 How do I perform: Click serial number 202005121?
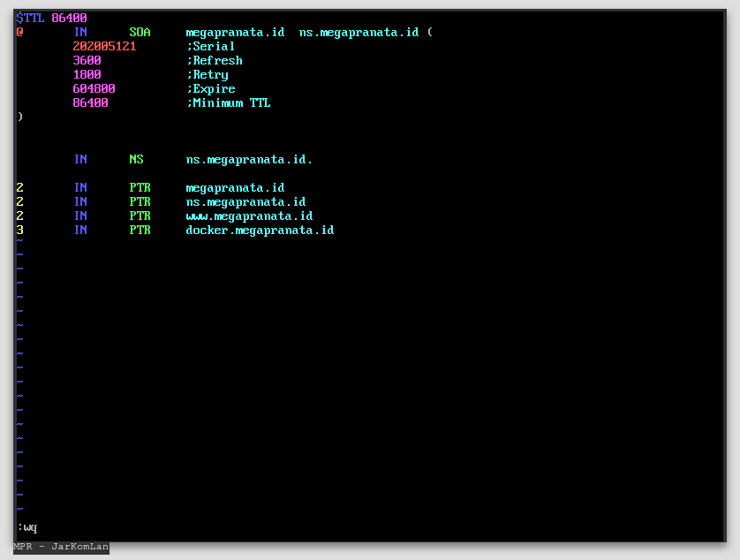(104, 46)
